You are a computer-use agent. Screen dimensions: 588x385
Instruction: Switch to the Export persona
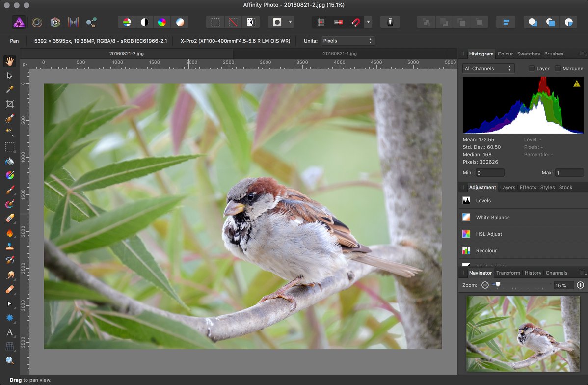91,23
